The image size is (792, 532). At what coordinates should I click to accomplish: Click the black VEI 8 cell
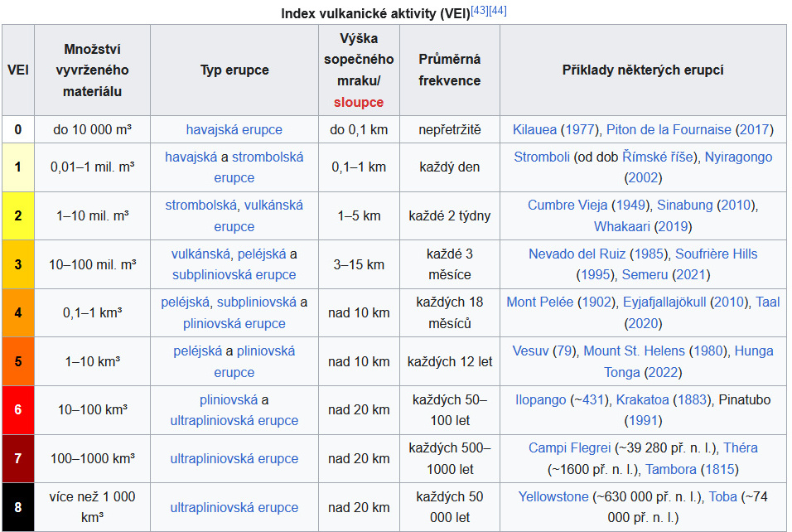coord(18,506)
